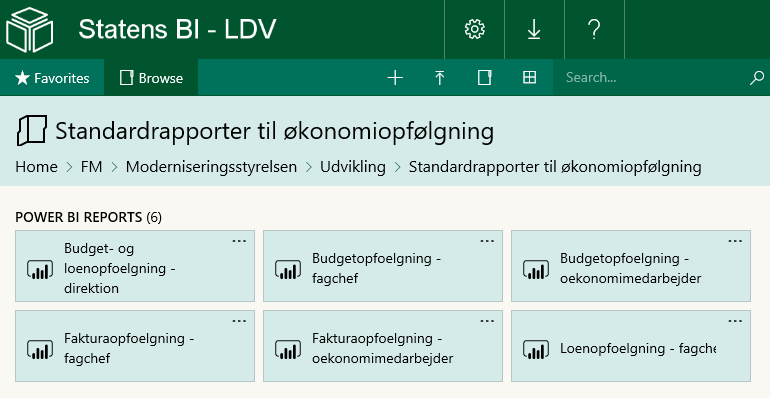Image resolution: width=770 pixels, height=398 pixels.
Task: Open more options for Budgetopfoelgning - fagchef
Action: point(487,241)
